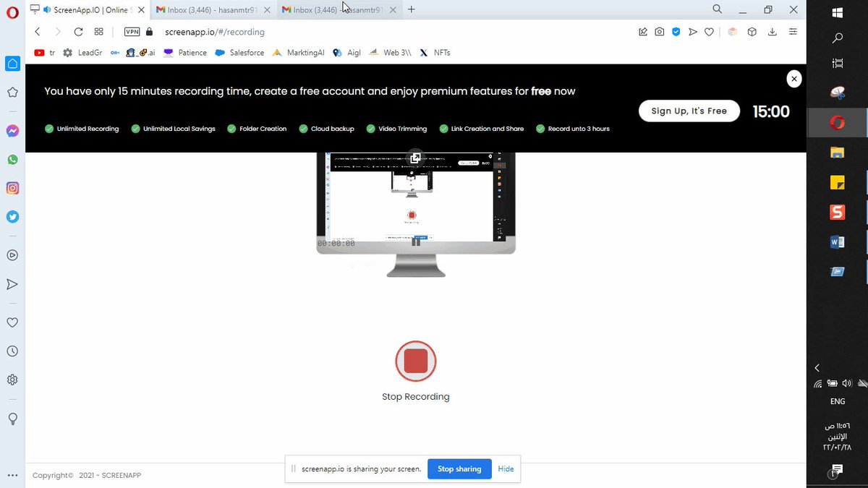Open the NFTs bookmark

(435, 53)
